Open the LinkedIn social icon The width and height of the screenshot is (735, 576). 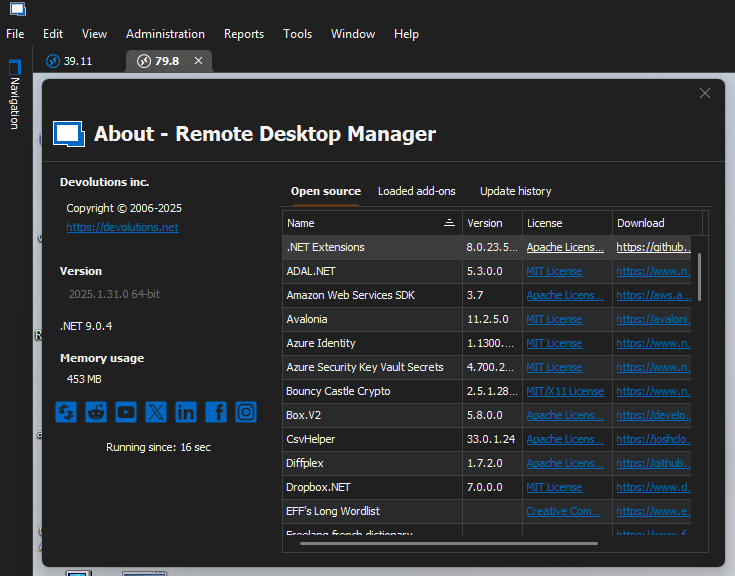coord(186,412)
